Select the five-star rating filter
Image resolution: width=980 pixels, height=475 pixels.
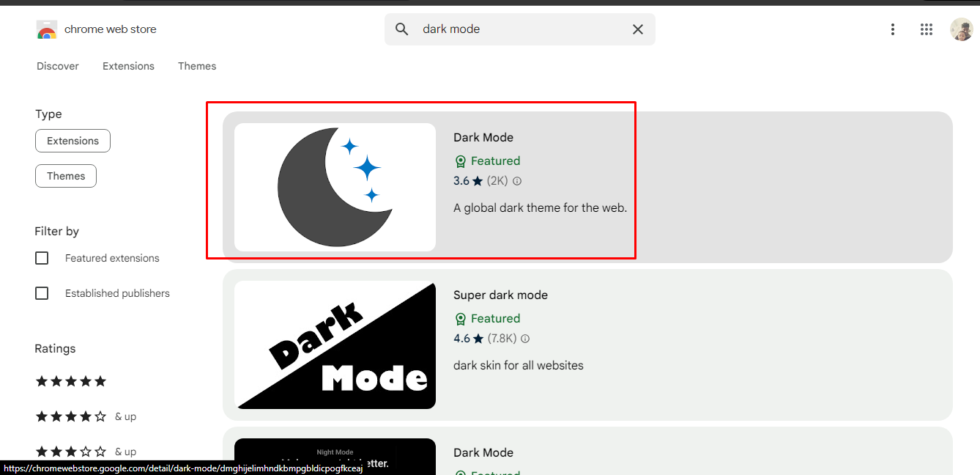pos(71,381)
